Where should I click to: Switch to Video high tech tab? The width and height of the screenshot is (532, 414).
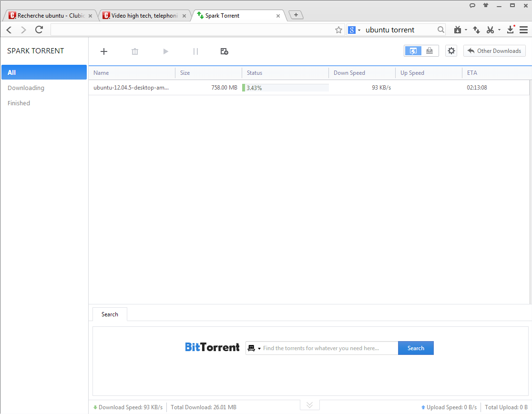[144, 16]
